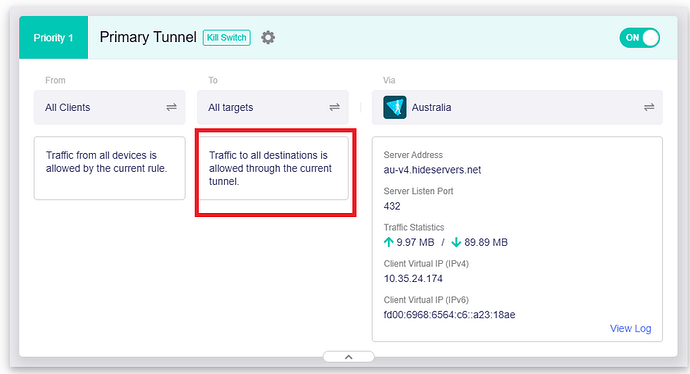Click the upload arrow traffic icon
This screenshot has width=690, height=374.
(389, 242)
